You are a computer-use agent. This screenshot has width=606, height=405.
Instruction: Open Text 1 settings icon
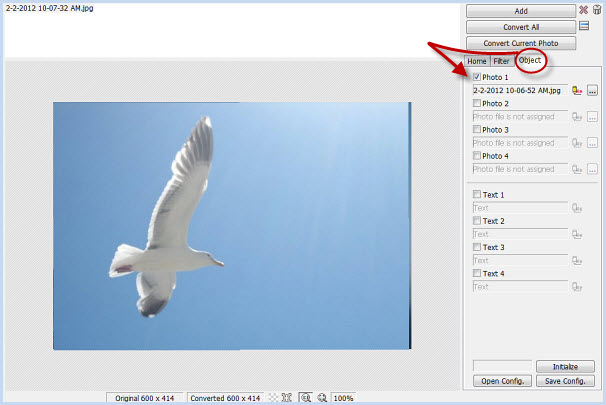[577, 208]
